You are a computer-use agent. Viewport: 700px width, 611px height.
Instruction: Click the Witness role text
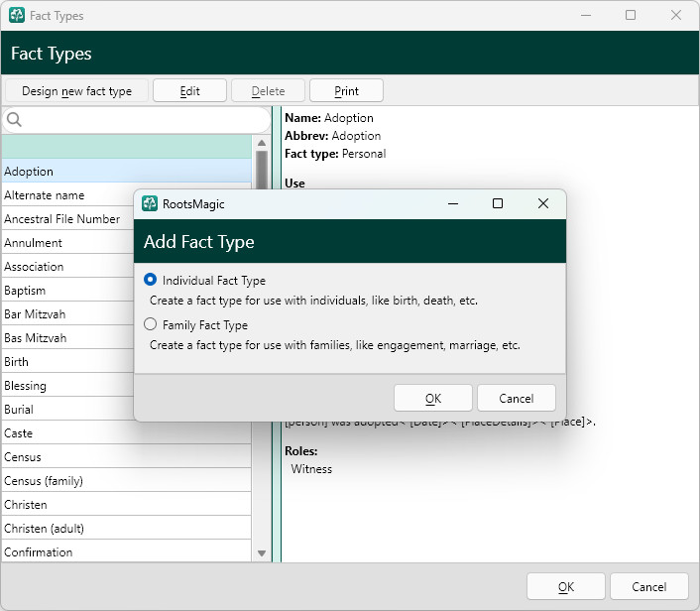311,469
